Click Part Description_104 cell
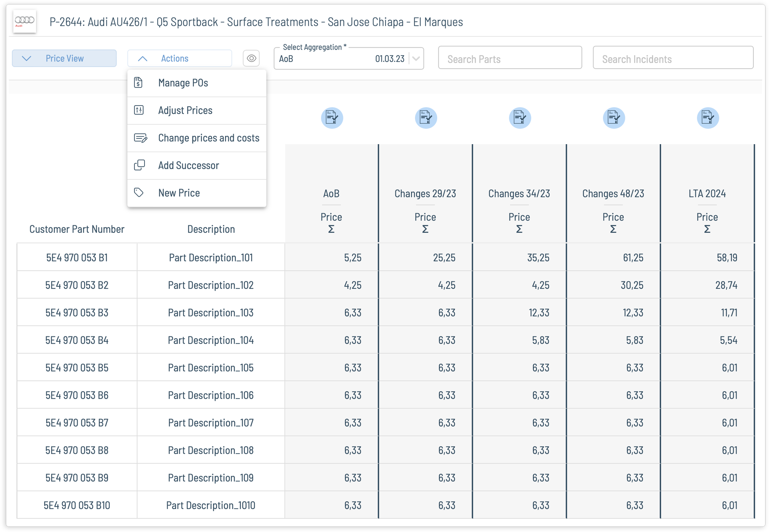Image resolution: width=769 pixels, height=532 pixels. tap(211, 340)
